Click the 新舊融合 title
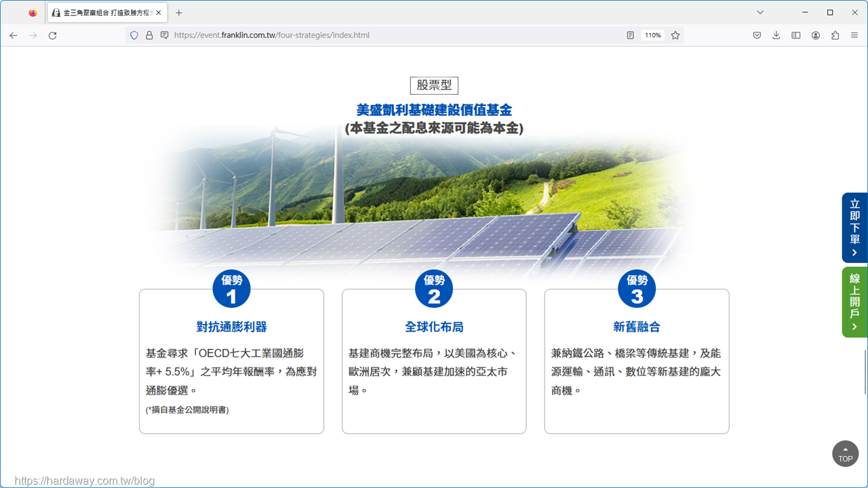The width and height of the screenshot is (868, 488). [637, 327]
